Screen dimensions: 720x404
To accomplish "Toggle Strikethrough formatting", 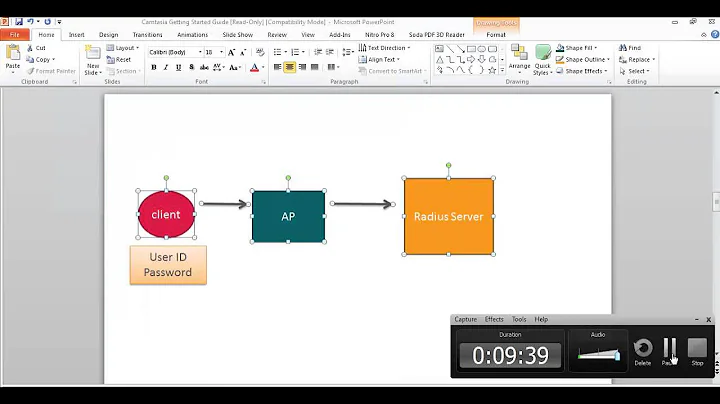I will click(204, 67).
